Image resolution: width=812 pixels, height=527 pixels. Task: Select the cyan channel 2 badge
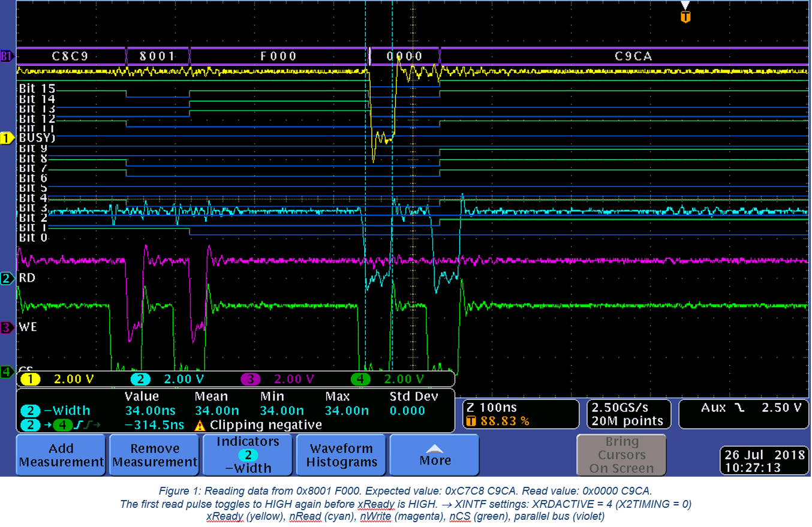pyautogui.click(x=140, y=379)
